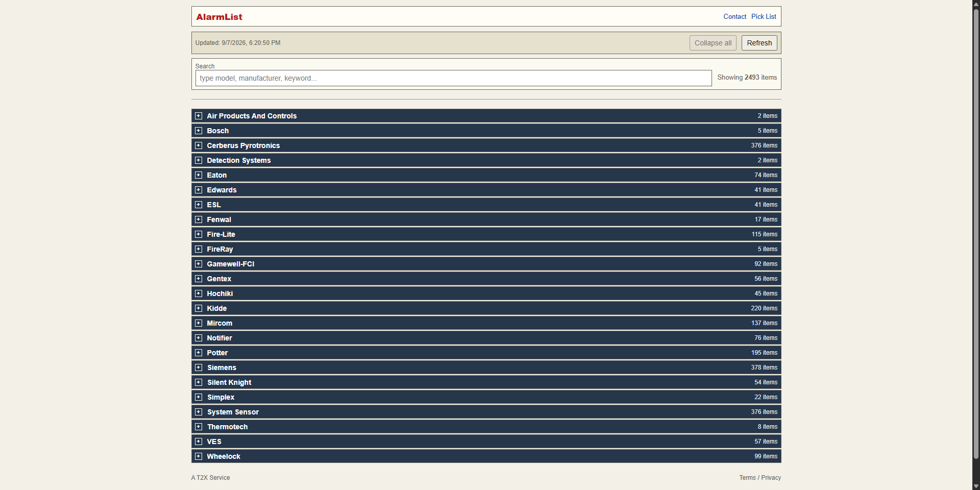Expand the Gamewell-FCI plus icon

pos(199,264)
